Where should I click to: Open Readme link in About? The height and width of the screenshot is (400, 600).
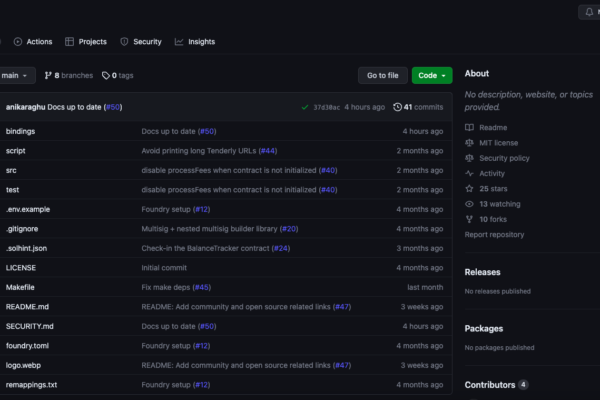click(x=493, y=127)
